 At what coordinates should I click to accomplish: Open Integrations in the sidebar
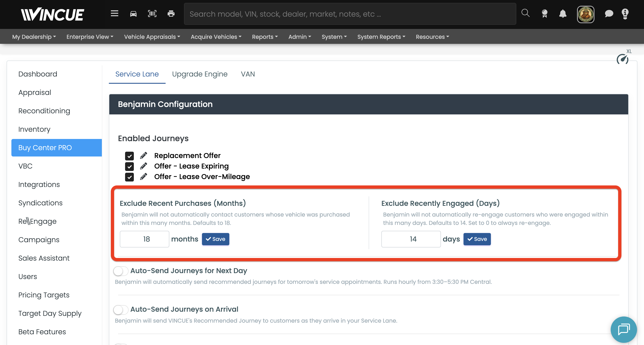tap(57, 184)
